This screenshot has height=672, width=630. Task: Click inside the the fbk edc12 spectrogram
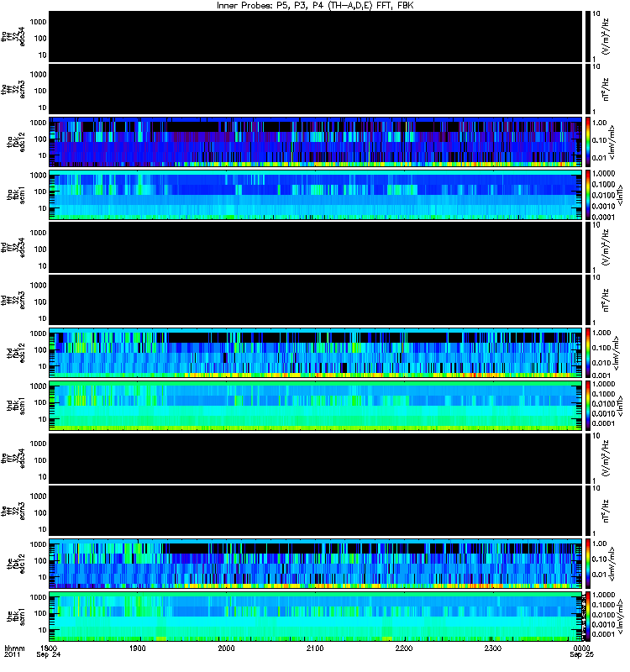tap(316, 564)
